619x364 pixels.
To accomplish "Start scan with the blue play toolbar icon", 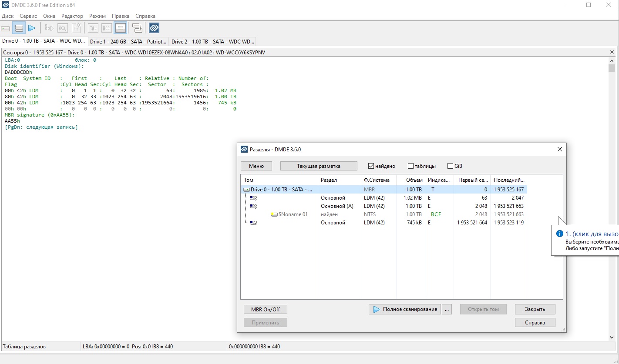I will tap(31, 28).
